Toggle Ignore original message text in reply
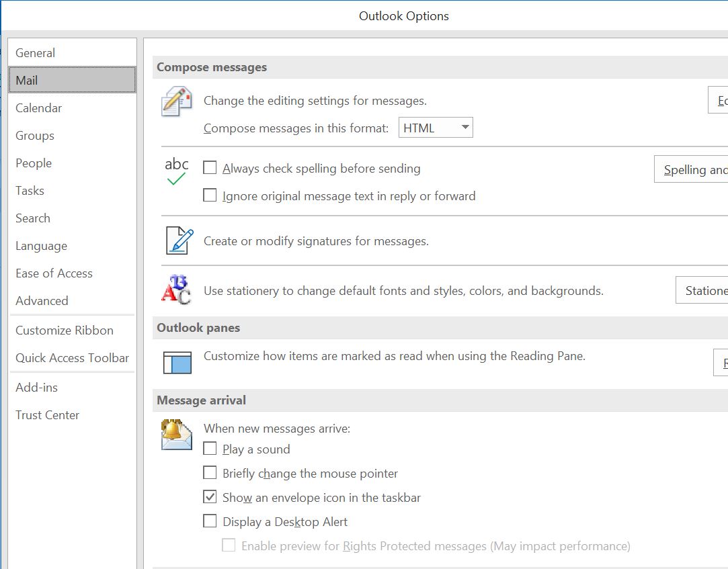Image resolution: width=728 pixels, height=569 pixels. click(210, 195)
